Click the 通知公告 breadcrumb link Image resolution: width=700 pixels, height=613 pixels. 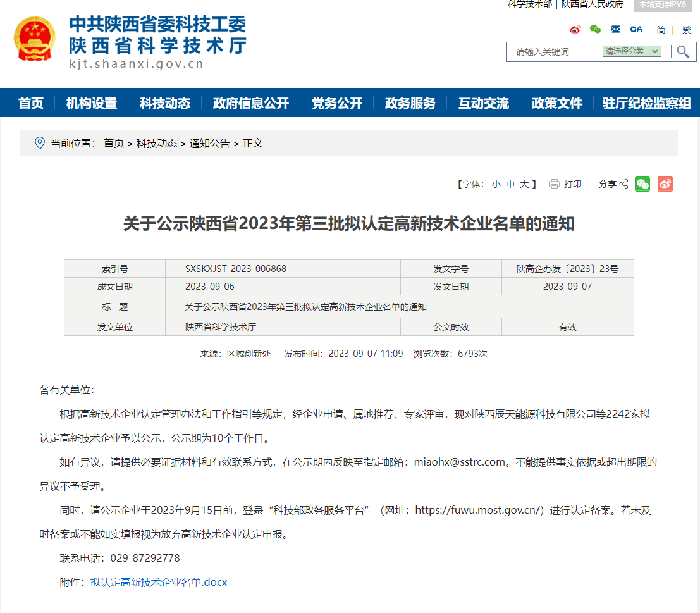[x=209, y=144]
